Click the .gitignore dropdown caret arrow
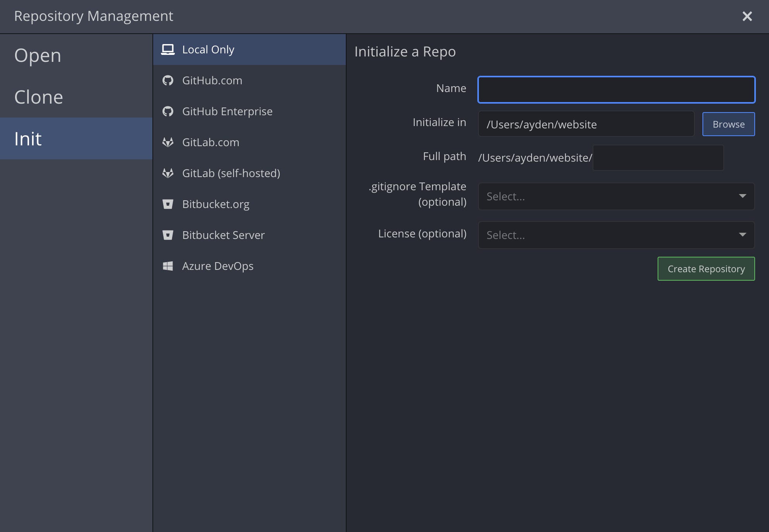 pos(742,196)
